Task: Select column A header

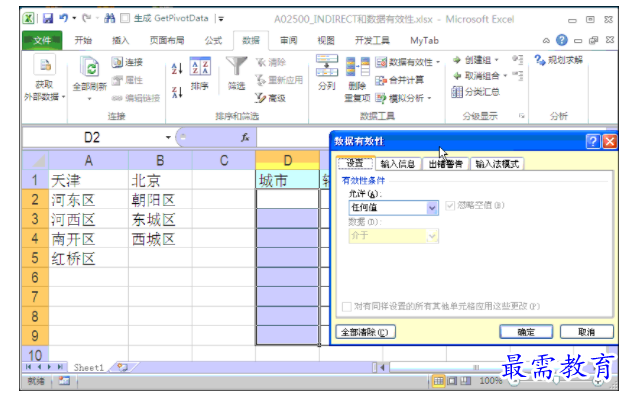Action: pyautogui.click(x=88, y=160)
